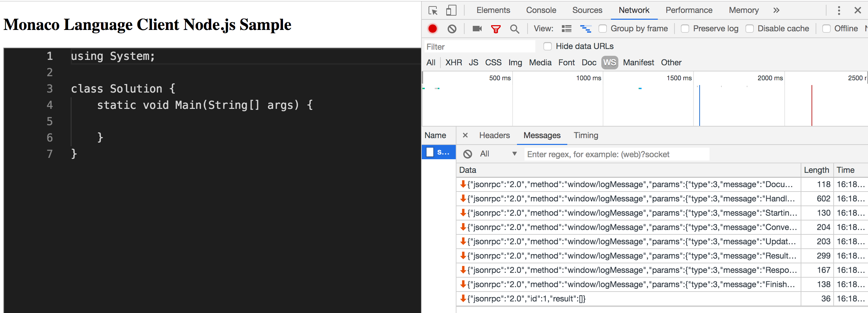Select the result message with id 1

point(662,299)
